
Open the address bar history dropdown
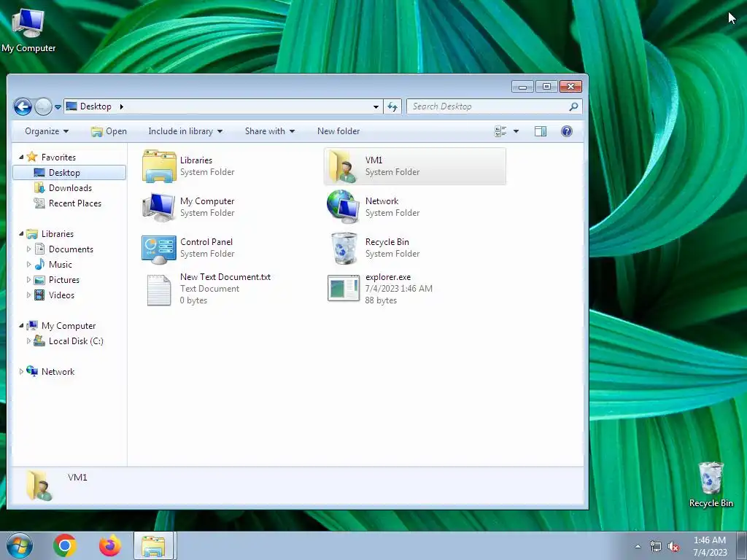(376, 106)
